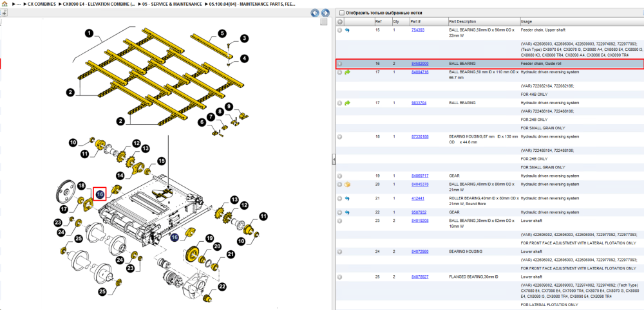Collapse the parts list with splitter arrow
The width and height of the screenshot is (644, 310).
334,159
